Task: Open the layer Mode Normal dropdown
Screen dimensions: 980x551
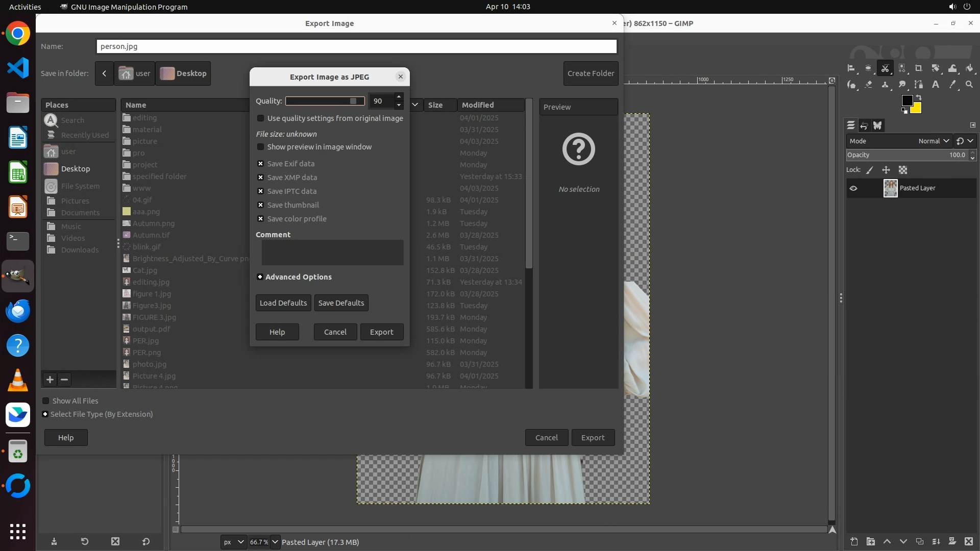Action: (933, 141)
